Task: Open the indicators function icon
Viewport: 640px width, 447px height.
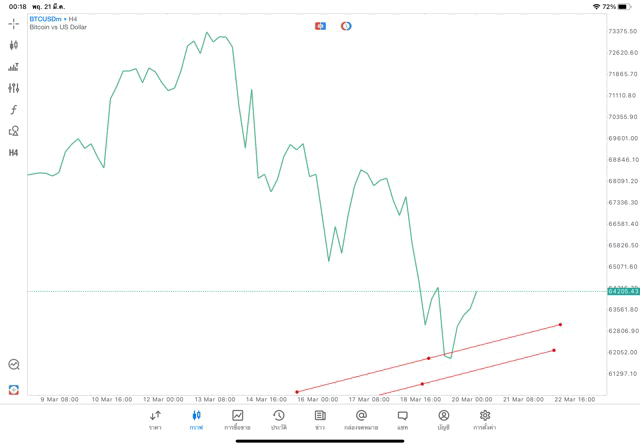Action: tap(14, 109)
